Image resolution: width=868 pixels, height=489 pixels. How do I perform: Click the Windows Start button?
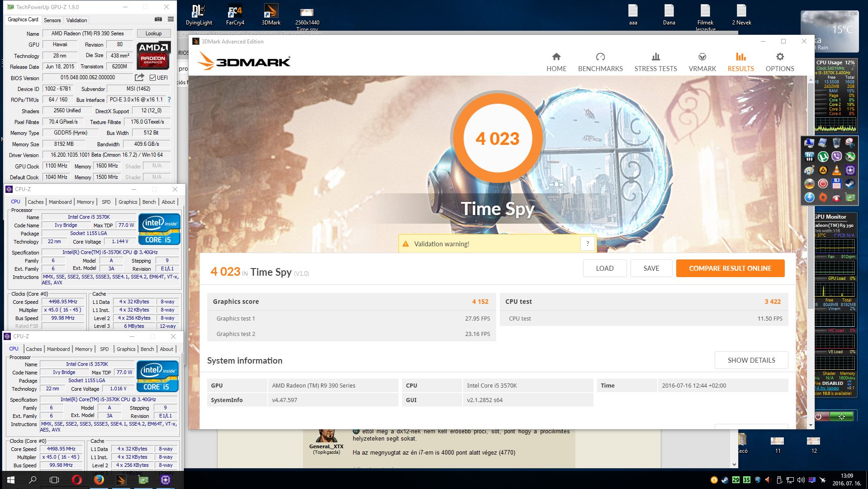point(10,479)
